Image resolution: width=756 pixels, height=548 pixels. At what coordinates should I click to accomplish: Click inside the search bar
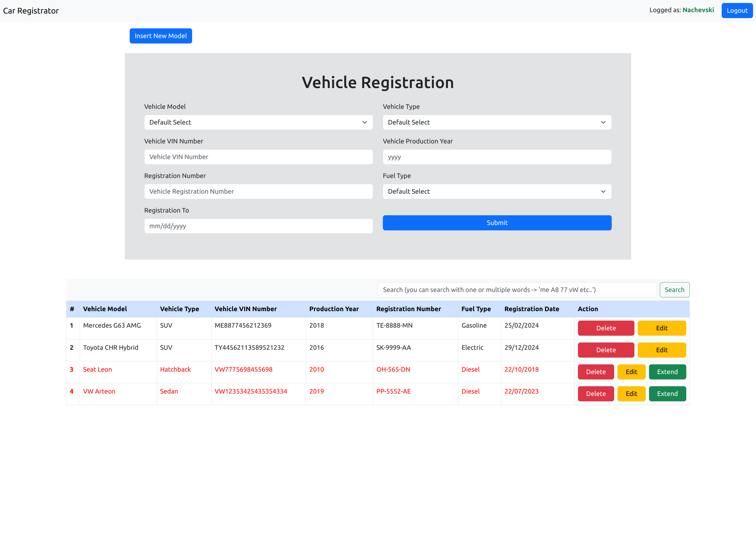tap(517, 290)
